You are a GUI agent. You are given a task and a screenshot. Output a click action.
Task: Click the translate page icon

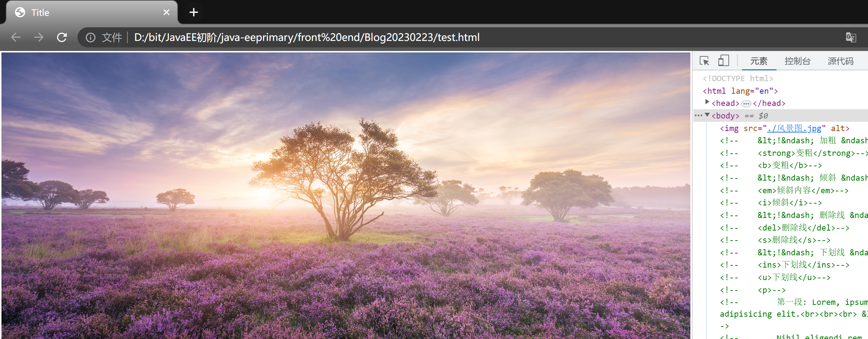tap(851, 37)
